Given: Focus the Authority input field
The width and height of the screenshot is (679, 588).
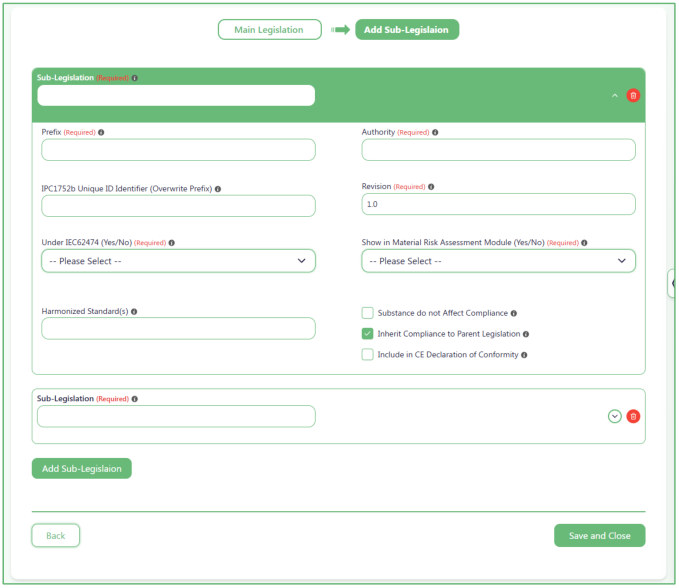Looking at the screenshot, I should 498,150.
